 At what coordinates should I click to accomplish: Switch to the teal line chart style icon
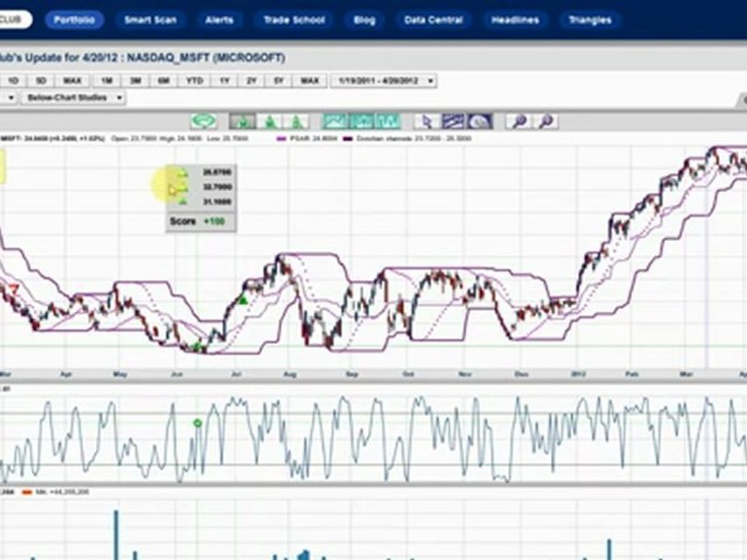click(x=335, y=121)
